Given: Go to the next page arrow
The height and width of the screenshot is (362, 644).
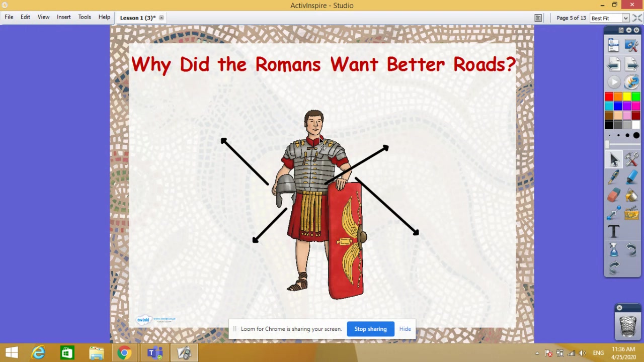Looking at the screenshot, I should tap(631, 64).
